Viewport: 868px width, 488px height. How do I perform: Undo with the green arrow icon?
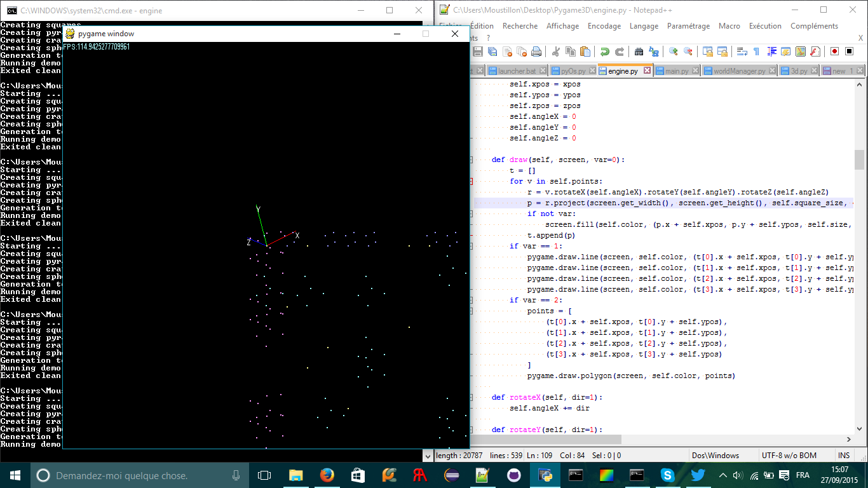604,51
